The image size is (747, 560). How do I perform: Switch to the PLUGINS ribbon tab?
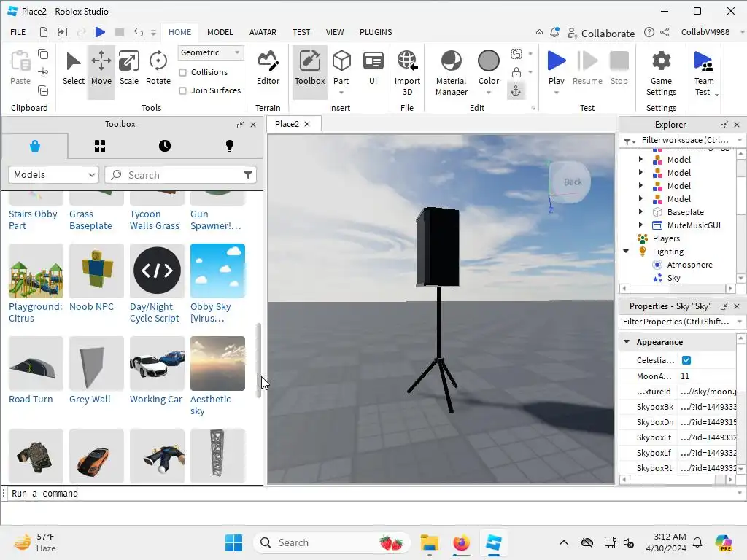pos(376,32)
